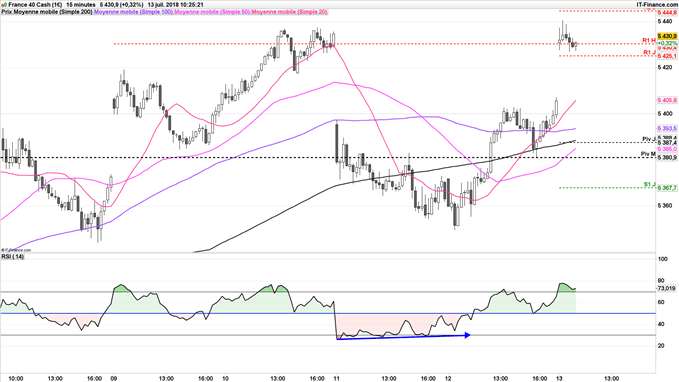679x382 pixels.
Task: Click the purple 5 393,5 moving average price tag
Action: (x=667, y=129)
